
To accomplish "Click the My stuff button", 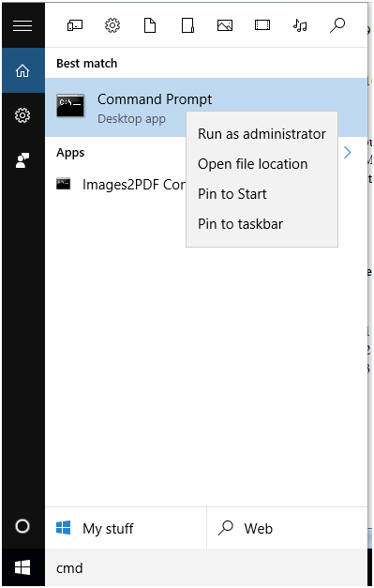I will [126, 528].
